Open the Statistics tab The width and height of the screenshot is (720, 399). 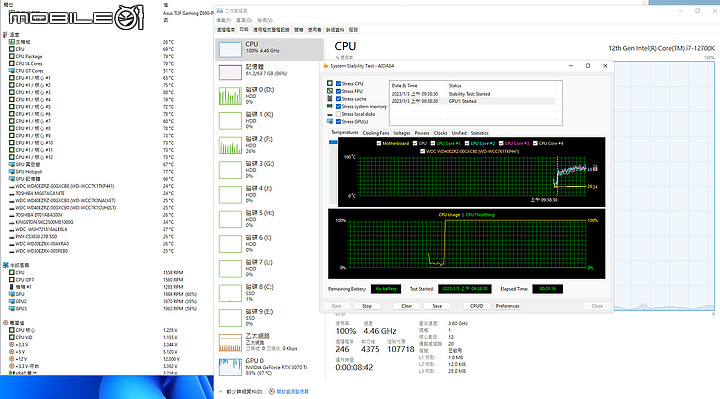pyautogui.click(x=479, y=133)
